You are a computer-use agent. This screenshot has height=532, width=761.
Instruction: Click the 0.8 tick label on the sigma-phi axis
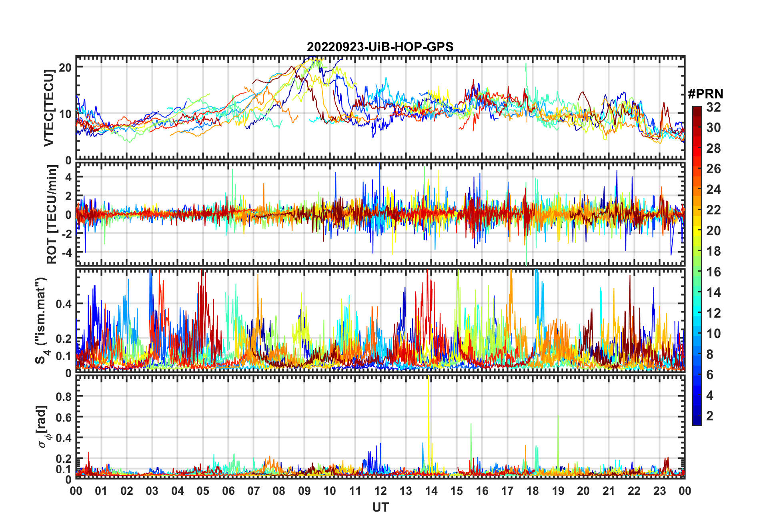click(x=64, y=396)
